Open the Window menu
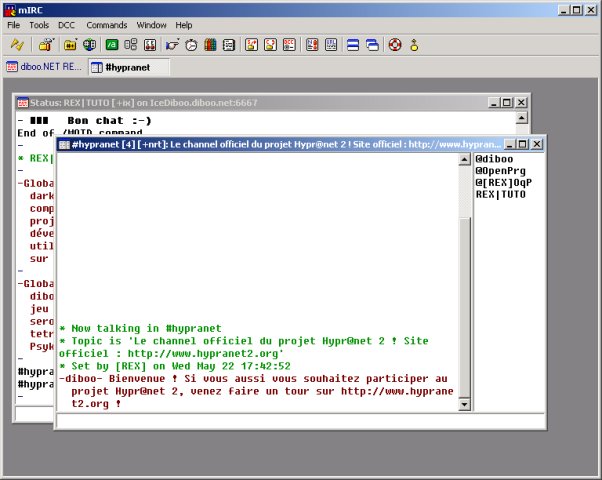The height and width of the screenshot is (480, 602). [x=151, y=24]
